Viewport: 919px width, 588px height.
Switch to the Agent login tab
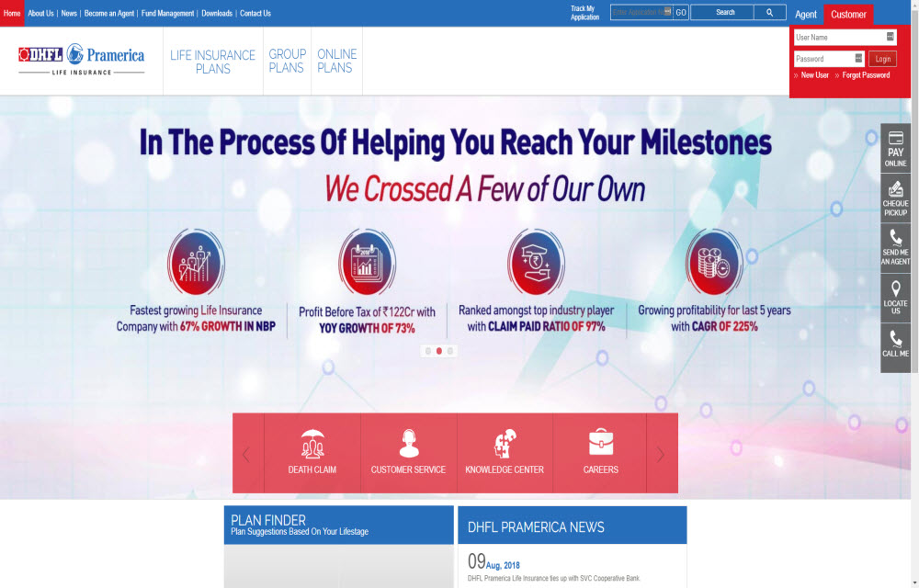[806, 14]
